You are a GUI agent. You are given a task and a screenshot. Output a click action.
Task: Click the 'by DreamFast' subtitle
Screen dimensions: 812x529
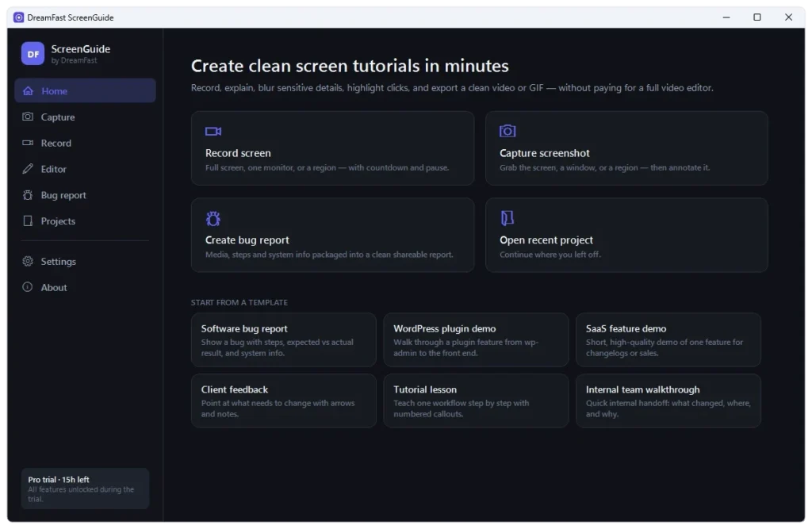click(x=74, y=60)
